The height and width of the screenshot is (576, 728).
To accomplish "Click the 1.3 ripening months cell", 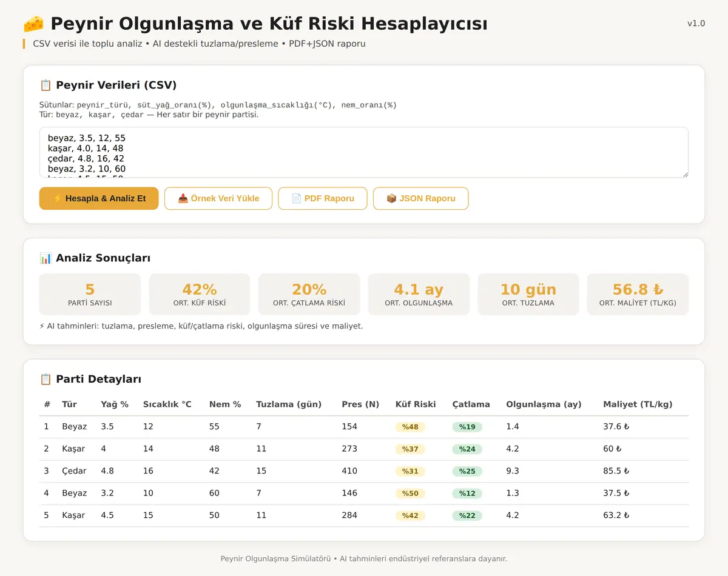I will click(513, 494).
